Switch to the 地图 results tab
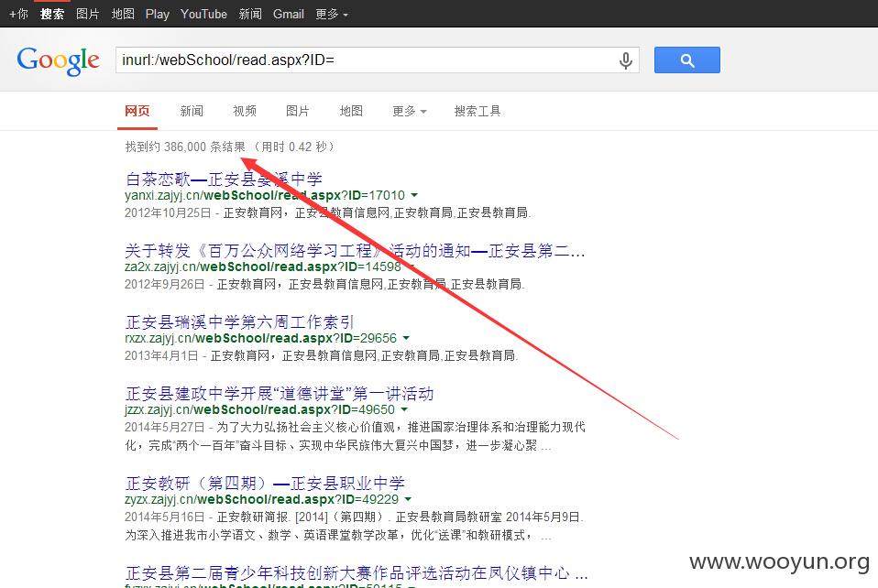 coord(351,111)
